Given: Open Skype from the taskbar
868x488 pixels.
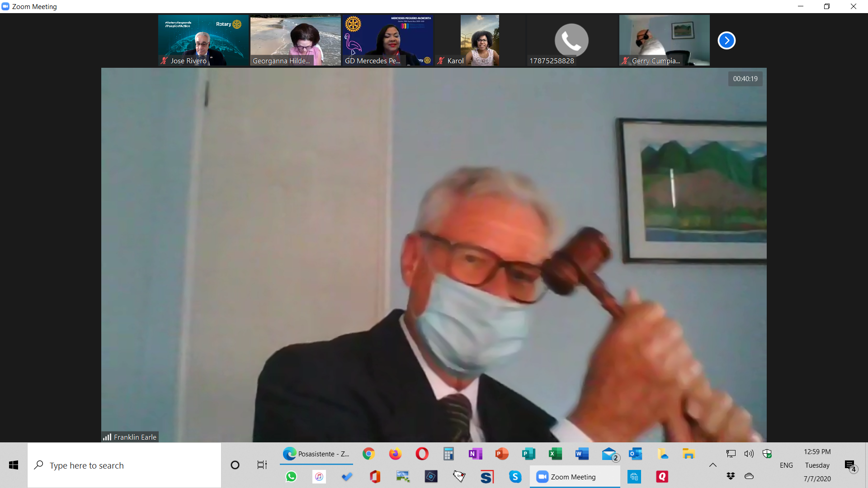Looking at the screenshot, I should [515, 477].
